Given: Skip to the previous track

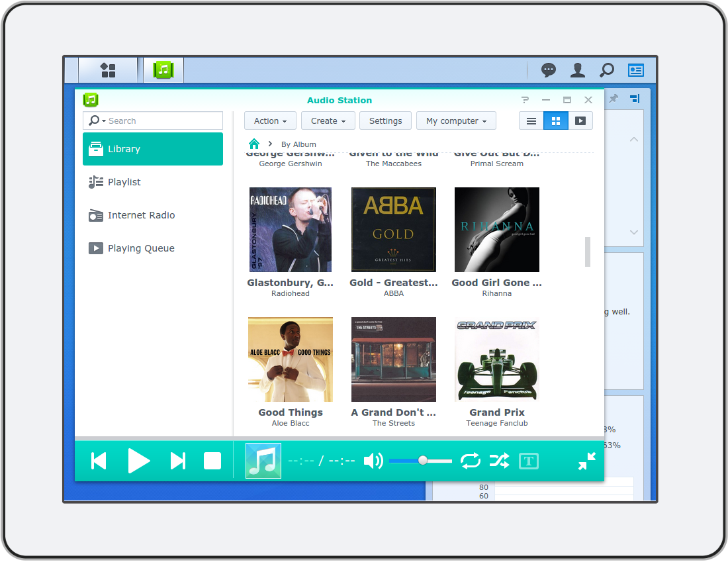Looking at the screenshot, I should [x=99, y=461].
